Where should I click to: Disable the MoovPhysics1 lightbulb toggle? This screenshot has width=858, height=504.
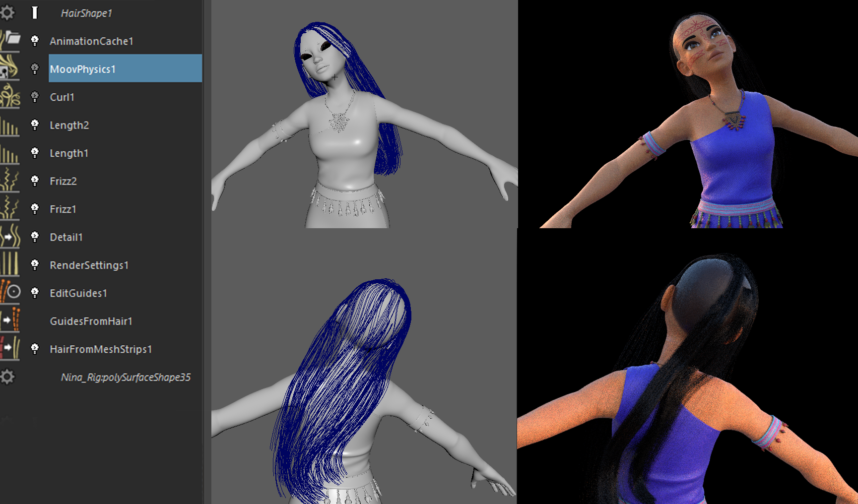[35, 69]
